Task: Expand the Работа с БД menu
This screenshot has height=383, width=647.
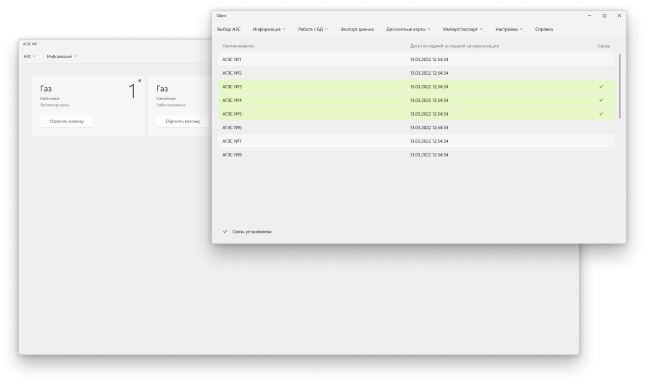Action: click(x=313, y=29)
